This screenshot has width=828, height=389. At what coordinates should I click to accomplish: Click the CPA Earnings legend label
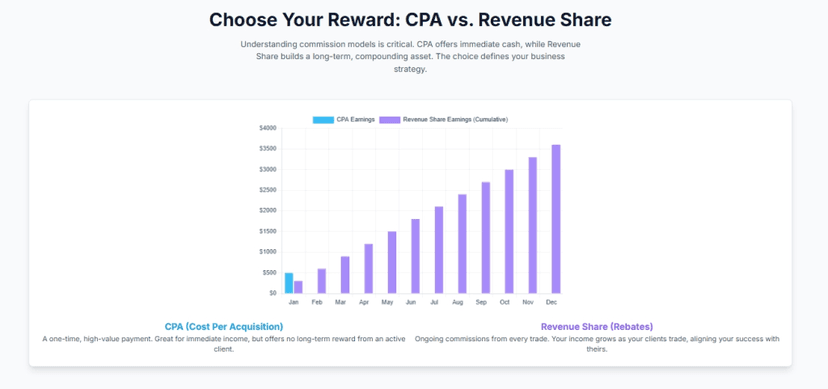(x=355, y=120)
